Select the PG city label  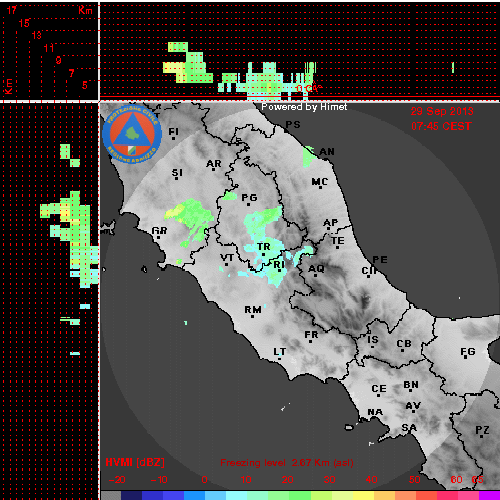click(x=249, y=198)
